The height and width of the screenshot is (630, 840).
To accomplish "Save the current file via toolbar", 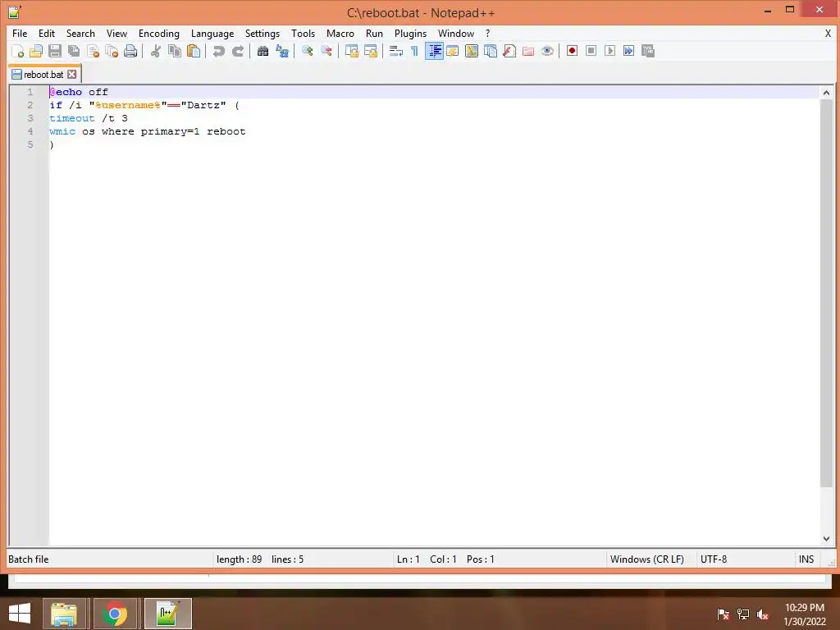I will coord(55,51).
